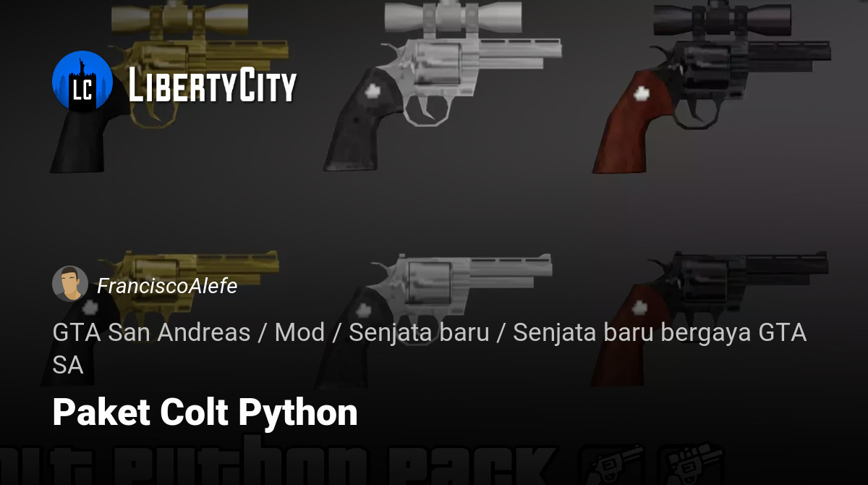Select the gold scoped revolver image
868x485 pixels.
point(170,85)
